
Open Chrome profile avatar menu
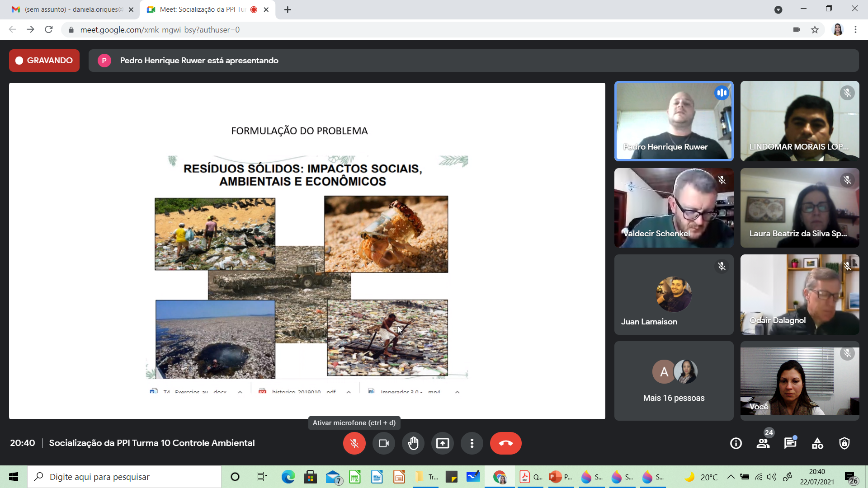837,30
